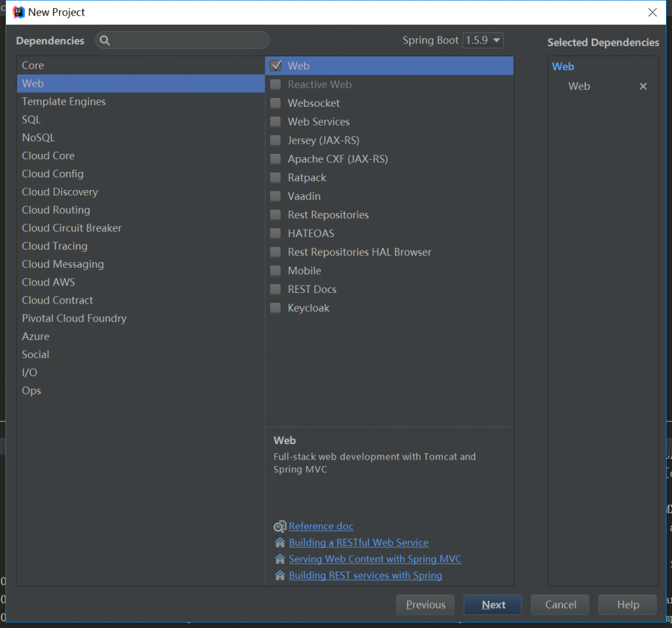This screenshot has height=628, width=672.
Task: Enable Jersey (JAX-RS) dependency
Action: coord(276,140)
